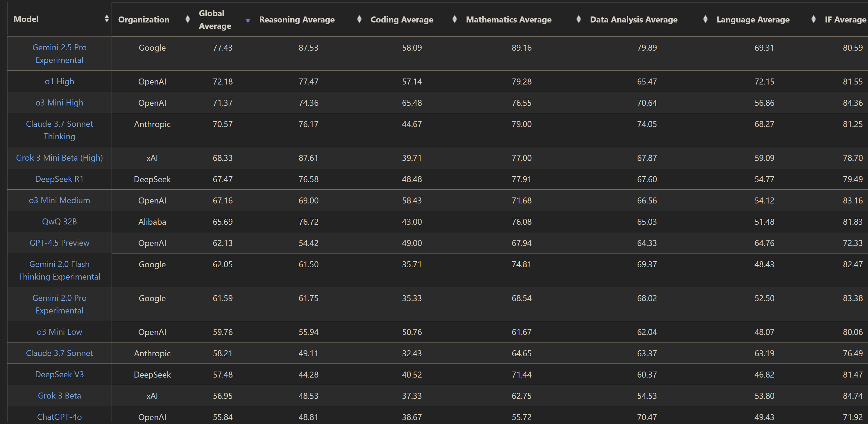The width and height of the screenshot is (868, 424).
Task: Click Anthropic cell in Claude 3.7 Sonnet Thinking row
Action: point(152,124)
